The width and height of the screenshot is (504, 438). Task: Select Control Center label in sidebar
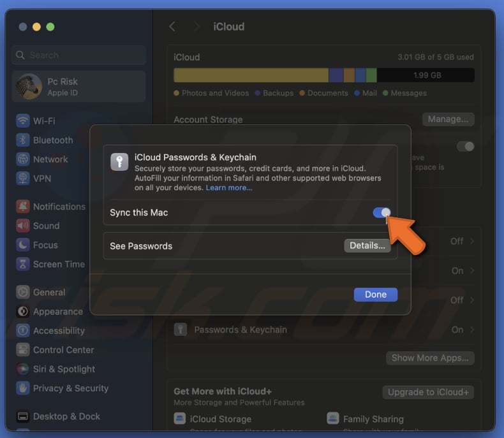(64, 350)
